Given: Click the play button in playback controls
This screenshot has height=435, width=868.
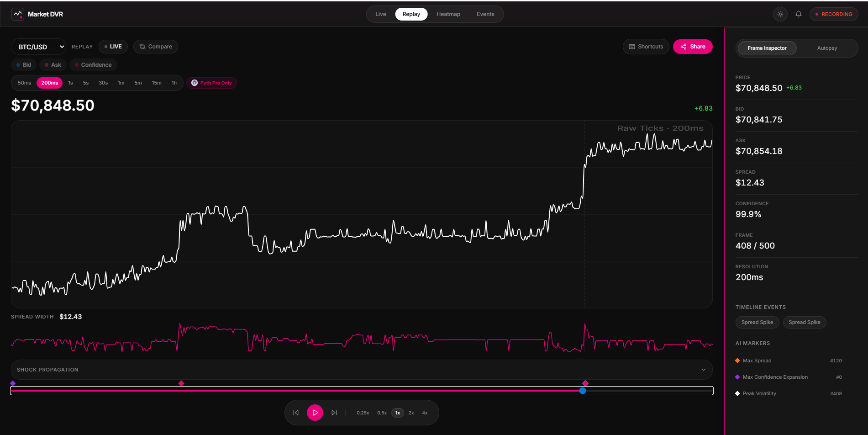Looking at the screenshot, I should [x=315, y=413].
